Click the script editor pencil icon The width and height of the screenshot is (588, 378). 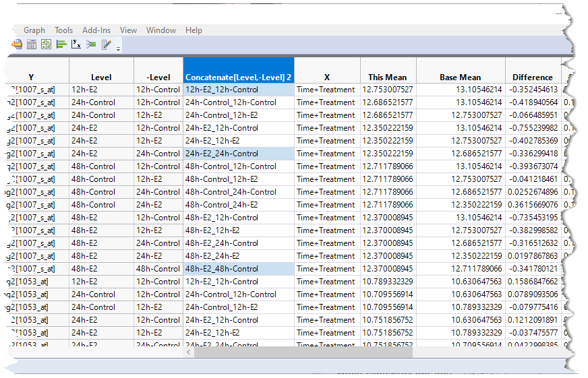(106, 44)
